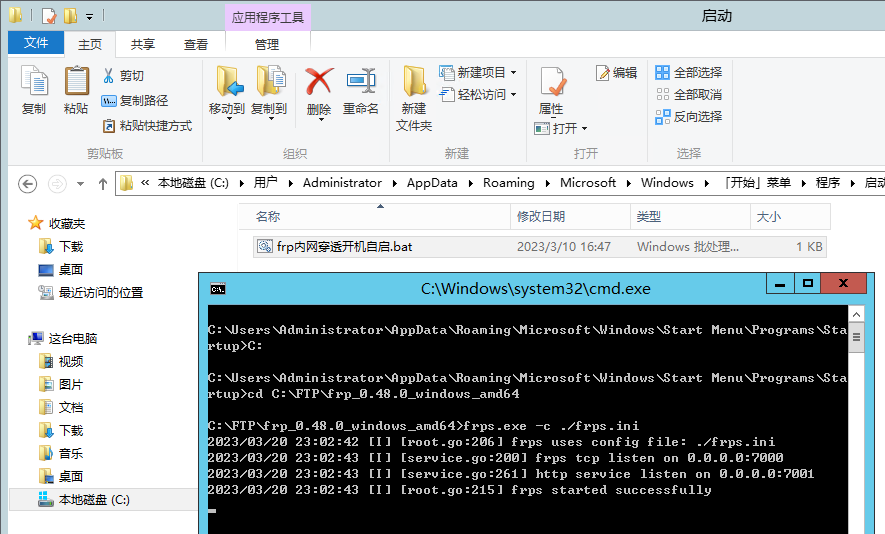Expand the arrow after the Windows breadcrumb
This screenshot has width=885, height=534.
(707, 183)
